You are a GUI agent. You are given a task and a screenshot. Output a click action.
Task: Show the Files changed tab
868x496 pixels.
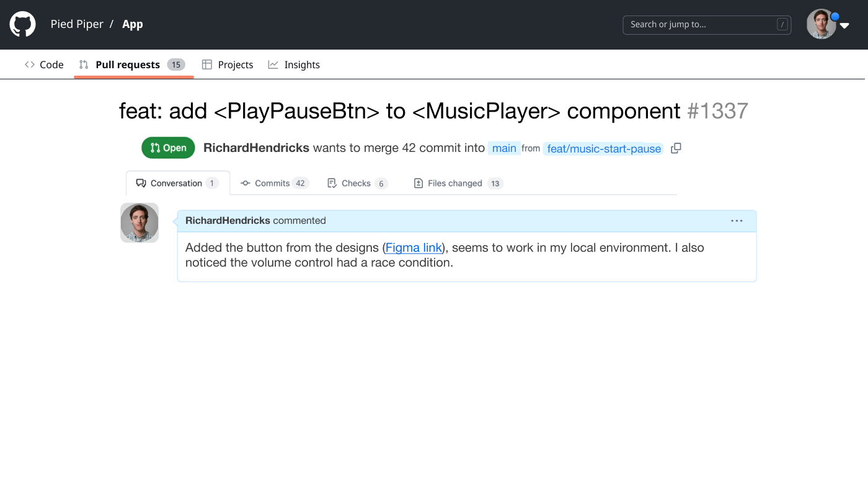click(x=457, y=183)
